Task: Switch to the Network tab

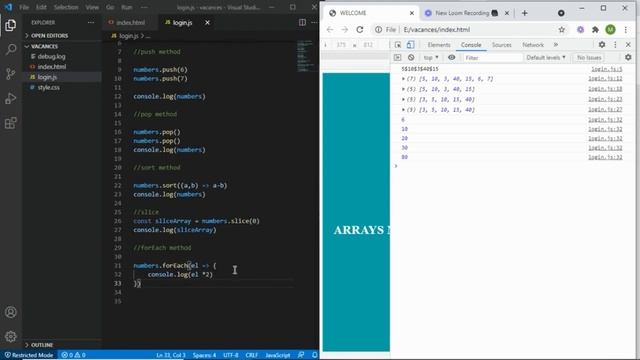Action: tap(533, 45)
